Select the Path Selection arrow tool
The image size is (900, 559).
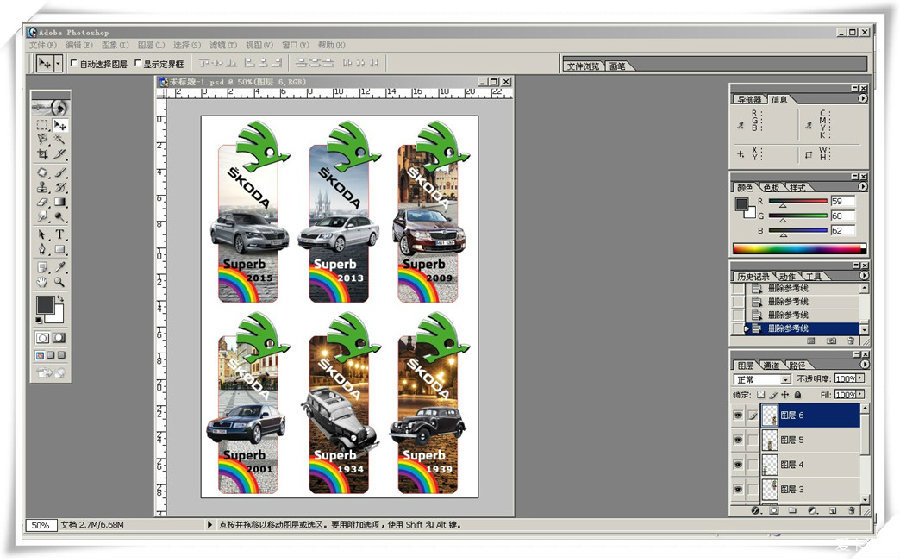pos(42,234)
